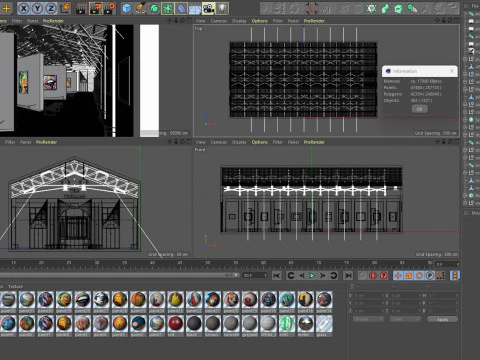Click Top viewport zoom navigation icon
Viewport: 480px width, 360px height.
tap(444, 21)
